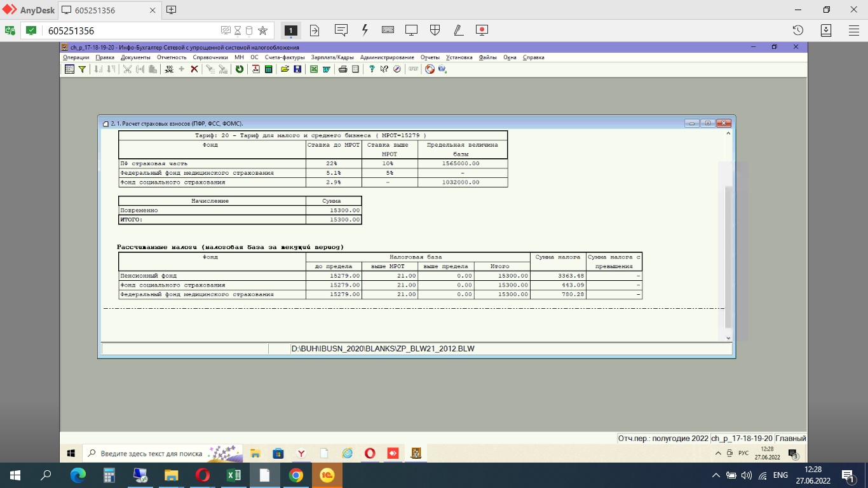Click AnyDesk display settings monitor icon

click(411, 30)
